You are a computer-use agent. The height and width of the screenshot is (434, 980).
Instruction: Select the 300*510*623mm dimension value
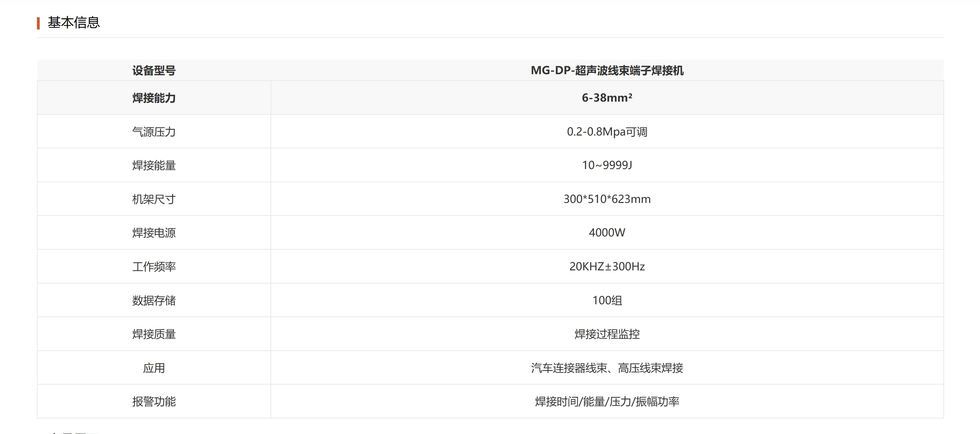(606, 199)
